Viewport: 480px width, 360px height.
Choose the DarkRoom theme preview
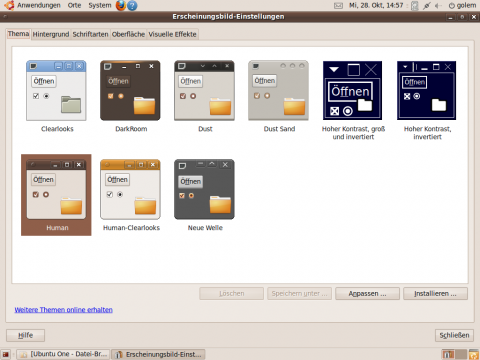[x=130, y=91]
